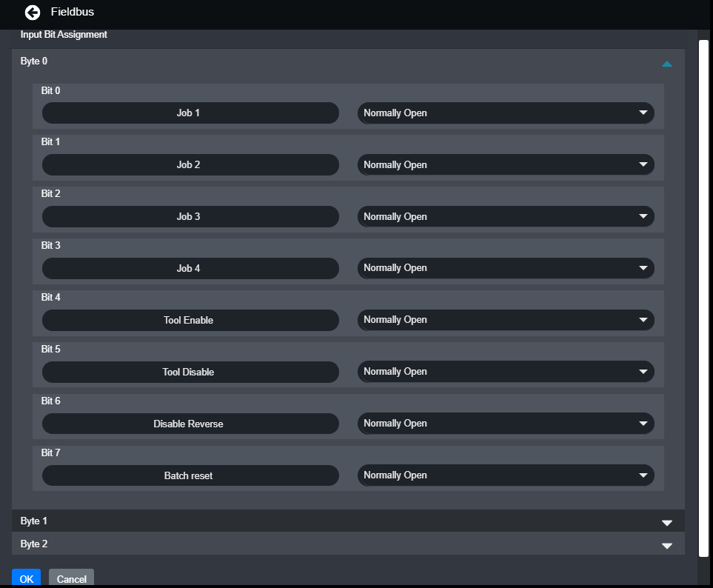Open Bit 7 Normally Open dropdown
This screenshot has width=713, height=588.
506,475
